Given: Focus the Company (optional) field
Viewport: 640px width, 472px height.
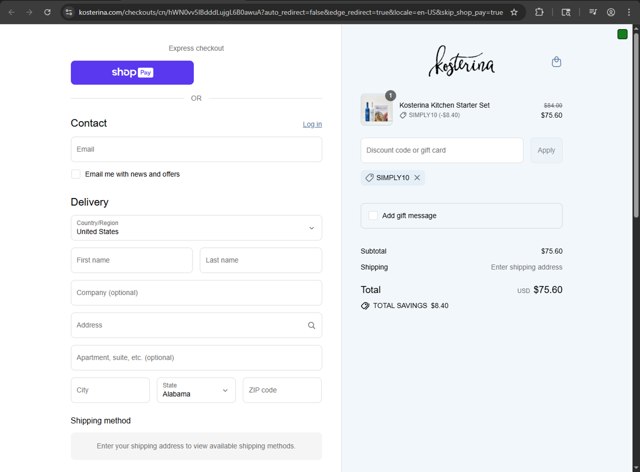Looking at the screenshot, I should tap(196, 293).
